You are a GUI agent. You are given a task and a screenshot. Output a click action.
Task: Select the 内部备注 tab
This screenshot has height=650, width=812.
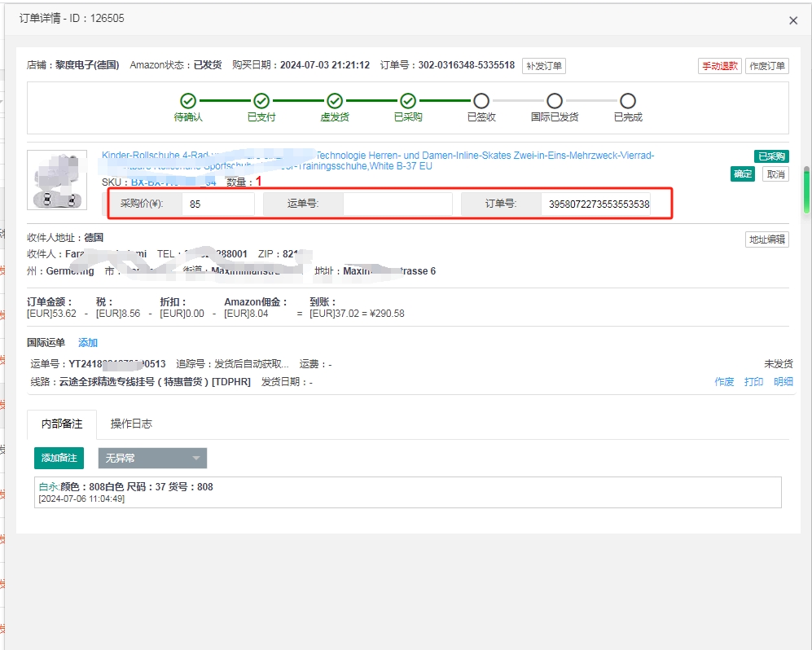point(62,424)
